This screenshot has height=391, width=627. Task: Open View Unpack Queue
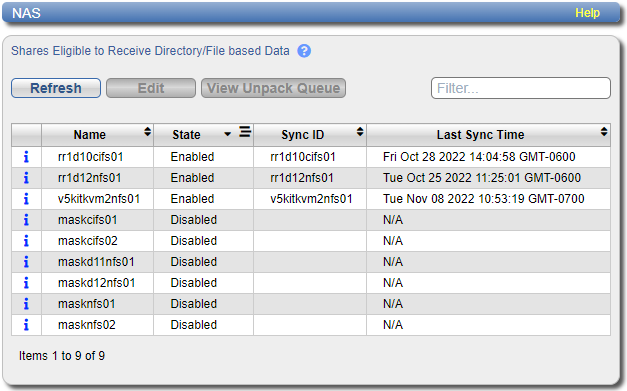click(x=273, y=88)
